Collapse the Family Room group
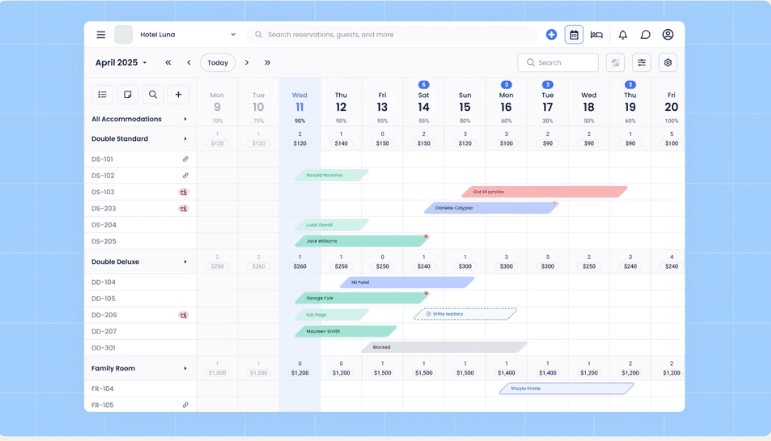The width and height of the screenshot is (771, 441). [x=185, y=368]
